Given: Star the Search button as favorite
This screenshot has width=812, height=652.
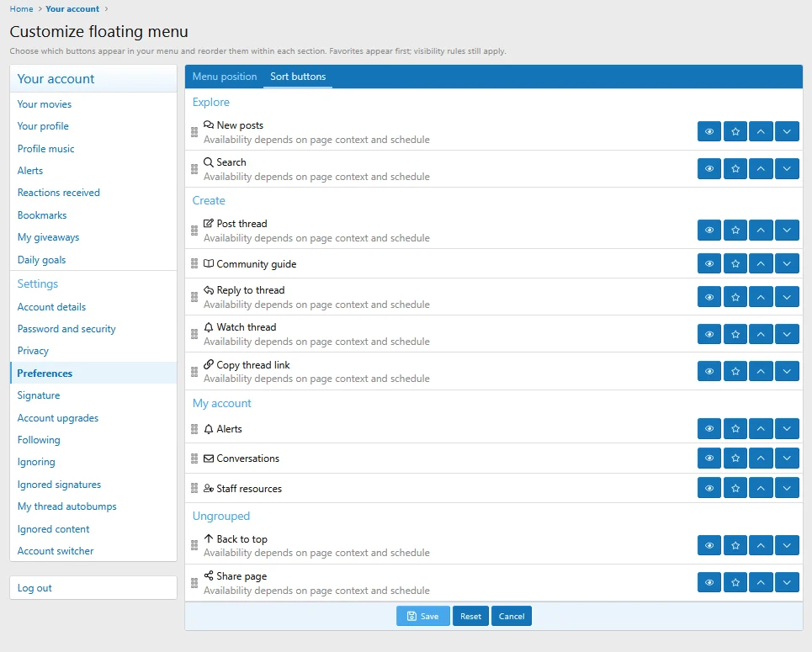Looking at the screenshot, I should pos(735,169).
